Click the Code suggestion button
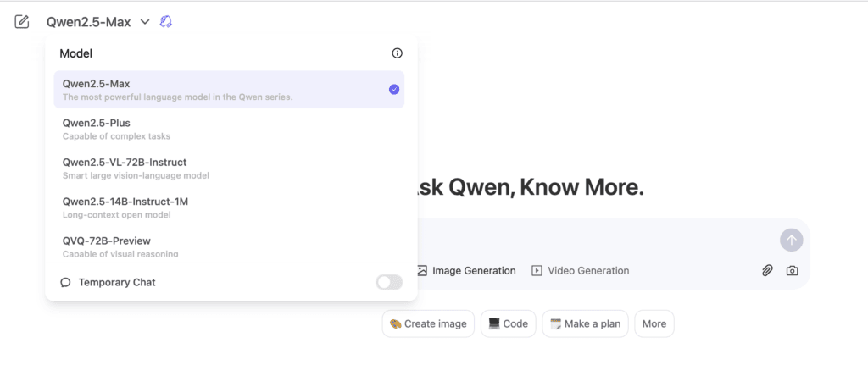The height and width of the screenshot is (376, 868). click(509, 323)
